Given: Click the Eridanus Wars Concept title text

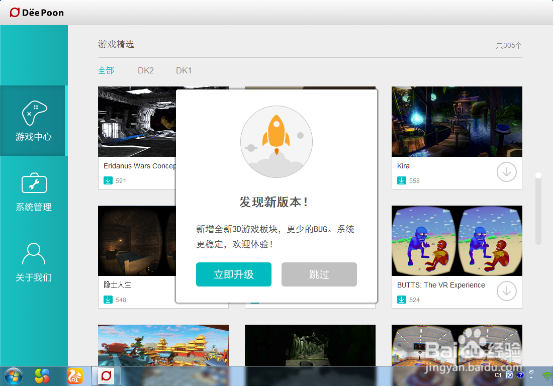Looking at the screenshot, I should pos(139,166).
